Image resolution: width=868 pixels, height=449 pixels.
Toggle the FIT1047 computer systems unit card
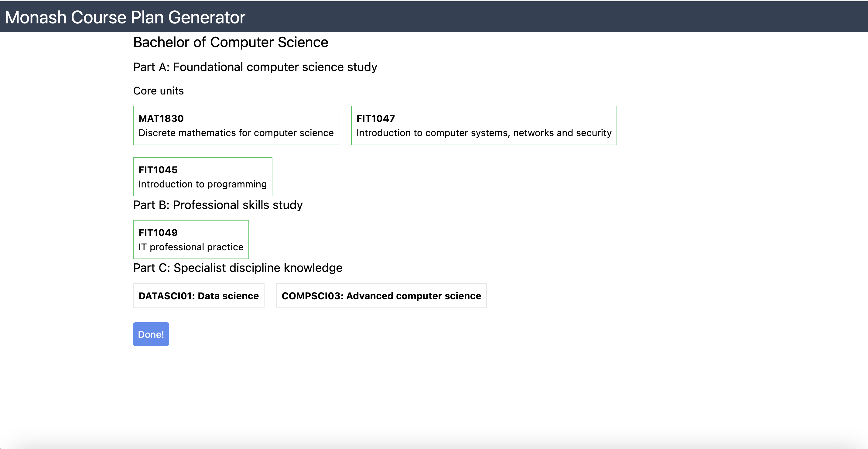tap(484, 125)
